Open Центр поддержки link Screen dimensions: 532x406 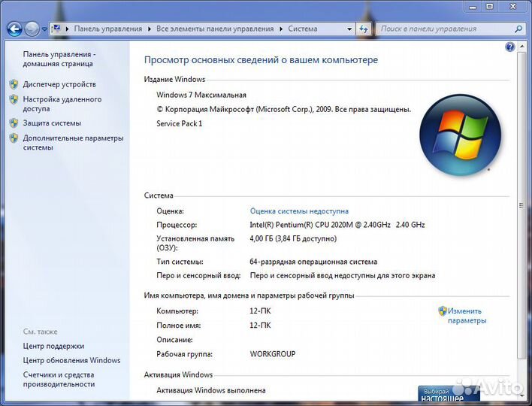(x=53, y=347)
